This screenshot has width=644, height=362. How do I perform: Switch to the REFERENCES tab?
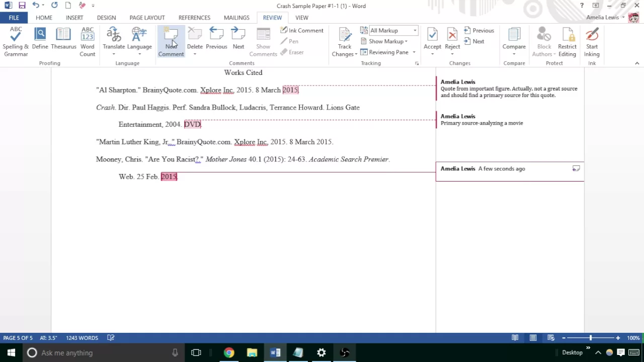(x=194, y=18)
